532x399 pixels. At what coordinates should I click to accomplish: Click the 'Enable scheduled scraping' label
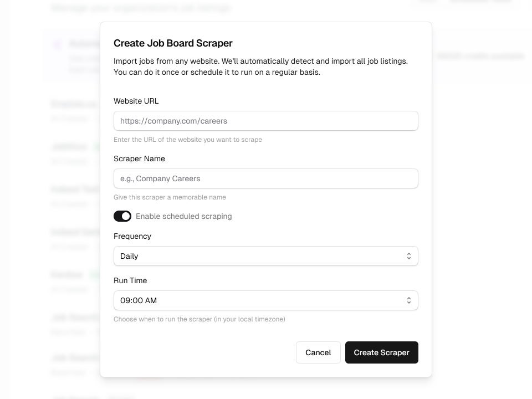pos(183,216)
